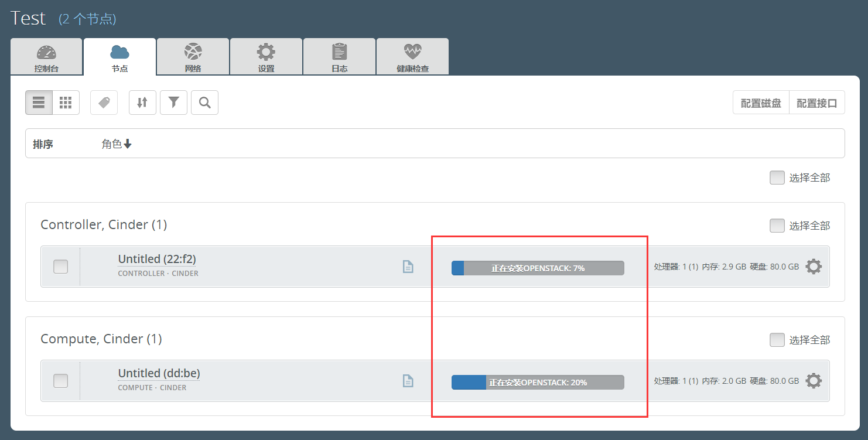Click the 配置磁盘 button

(761, 102)
